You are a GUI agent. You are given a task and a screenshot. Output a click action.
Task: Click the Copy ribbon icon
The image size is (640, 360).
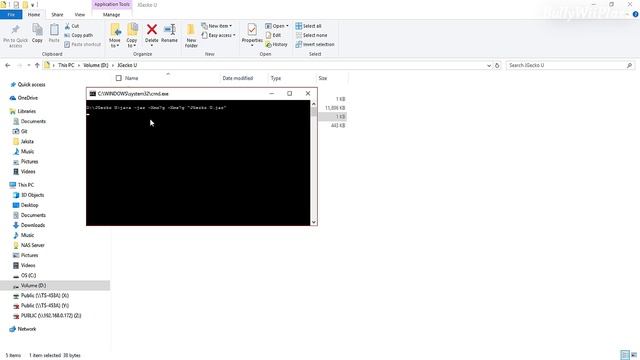click(x=37, y=30)
